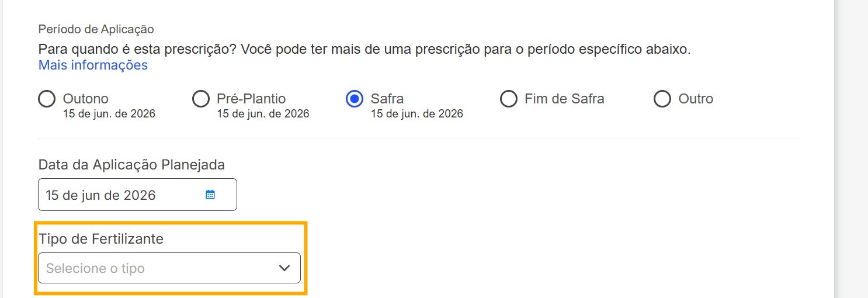Choose the Pré-Plantio radio option
The image size is (868, 298).
tap(200, 99)
